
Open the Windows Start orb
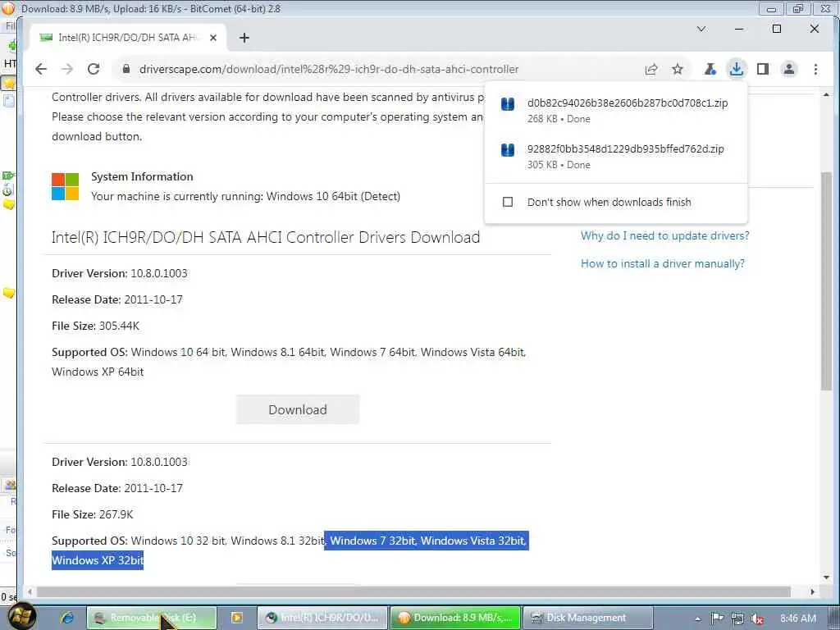(x=21, y=617)
